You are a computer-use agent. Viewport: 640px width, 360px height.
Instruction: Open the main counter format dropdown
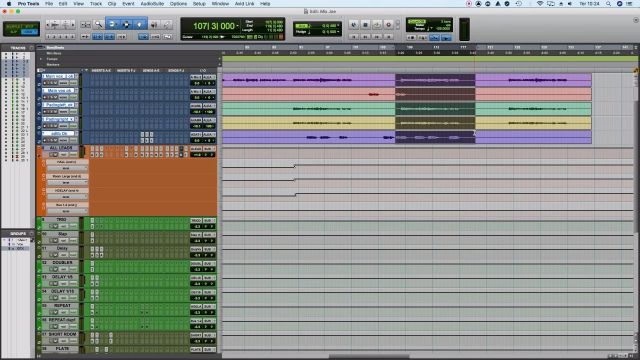point(238,26)
